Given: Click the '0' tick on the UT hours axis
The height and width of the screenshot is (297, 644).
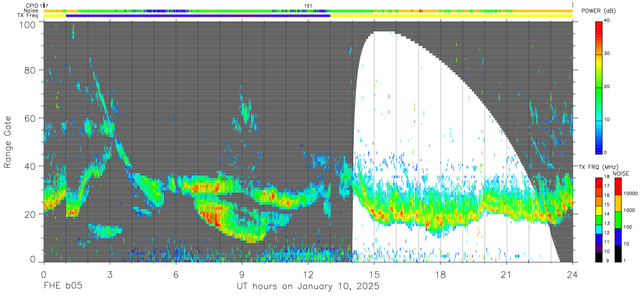Looking at the screenshot, I should (x=44, y=274).
